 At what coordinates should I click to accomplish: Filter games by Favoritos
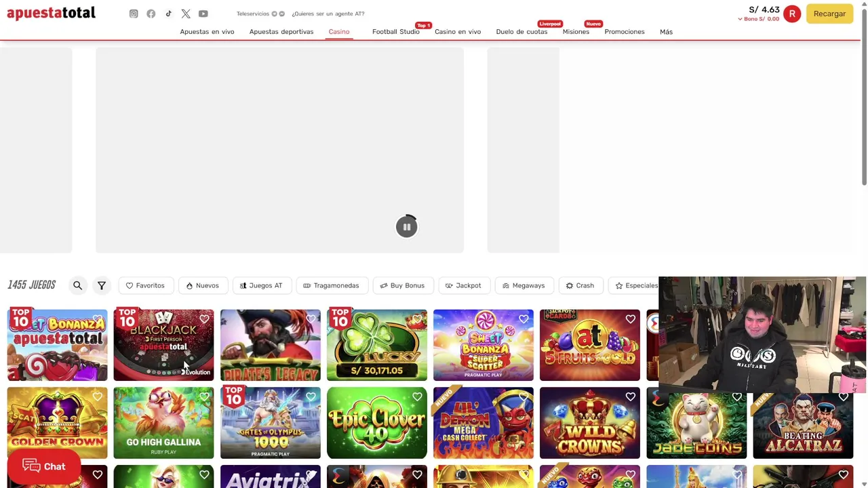point(145,285)
